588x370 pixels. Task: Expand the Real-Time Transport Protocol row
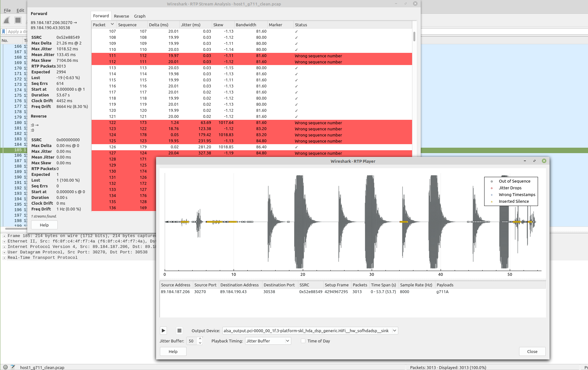click(4, 258)
